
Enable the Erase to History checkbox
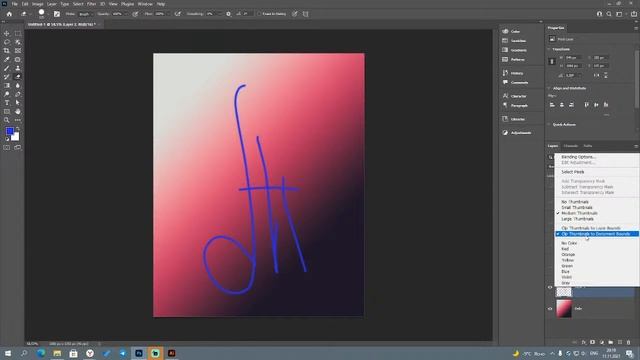coord(259,14)
